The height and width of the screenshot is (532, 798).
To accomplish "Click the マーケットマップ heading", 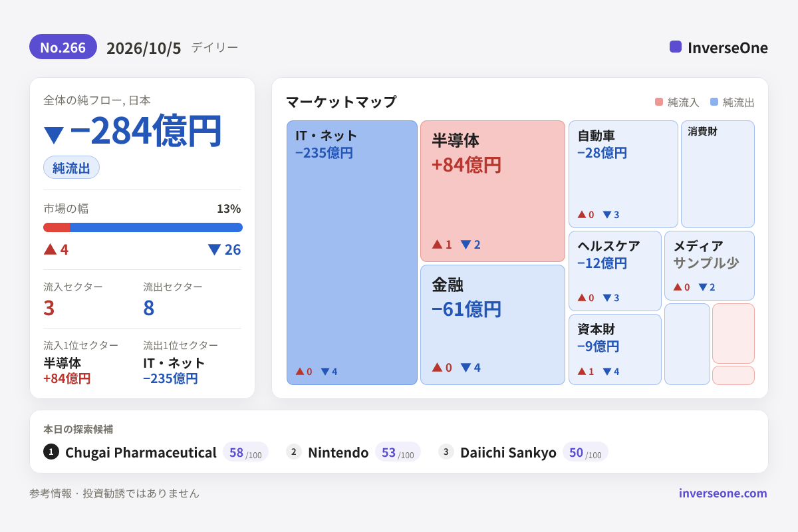I will click(341, 102).
